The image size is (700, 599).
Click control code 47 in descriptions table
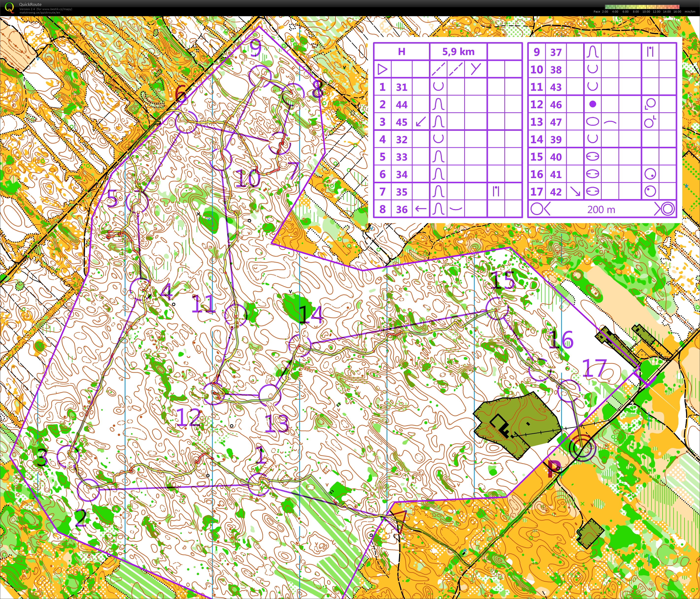[x=556, y=122]
